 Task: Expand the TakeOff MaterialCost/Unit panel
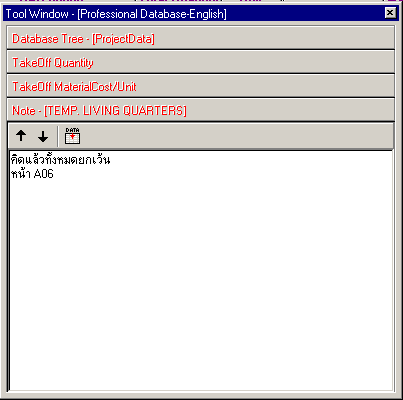tap(201, 86)
